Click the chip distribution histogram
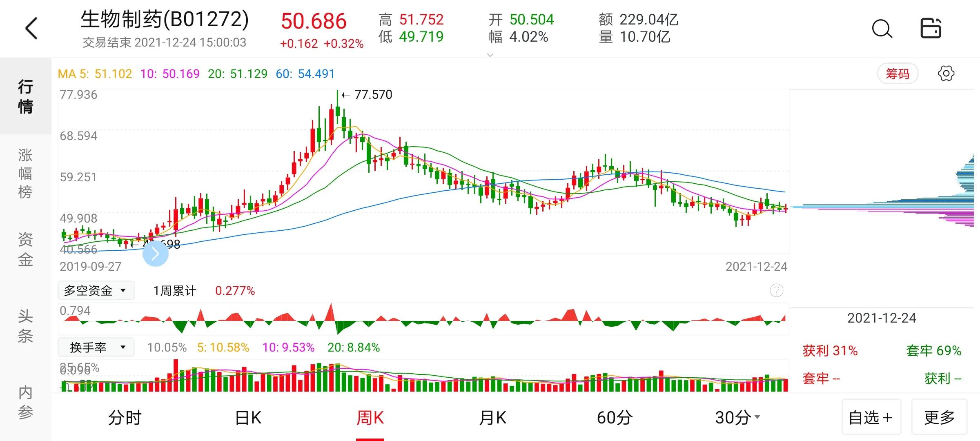 pyautogui.click(x=882, y=190)
